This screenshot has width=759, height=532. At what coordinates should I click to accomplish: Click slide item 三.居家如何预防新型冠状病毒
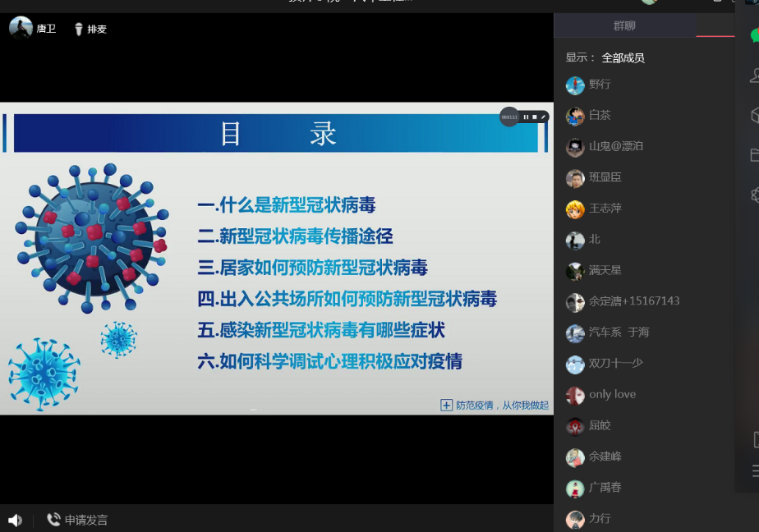click(x=313, y=268)
